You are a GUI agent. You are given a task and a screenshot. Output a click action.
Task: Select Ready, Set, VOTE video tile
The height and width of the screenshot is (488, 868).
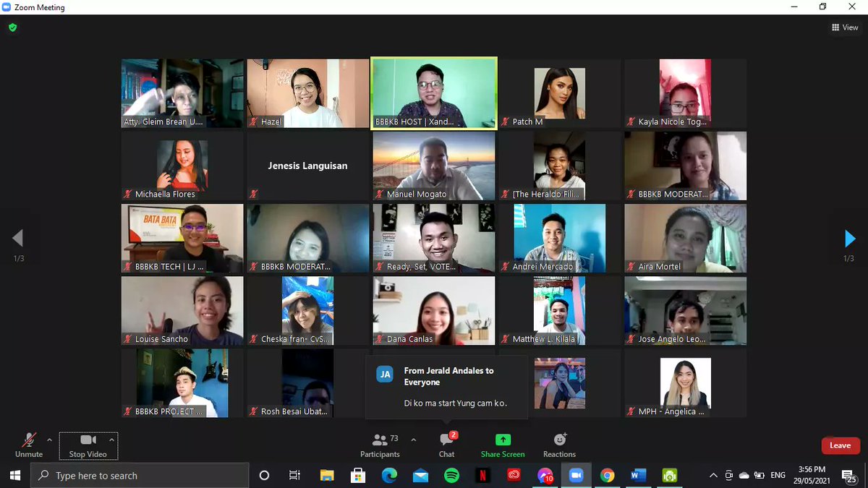pyautogui.click(x=434, y=238)
